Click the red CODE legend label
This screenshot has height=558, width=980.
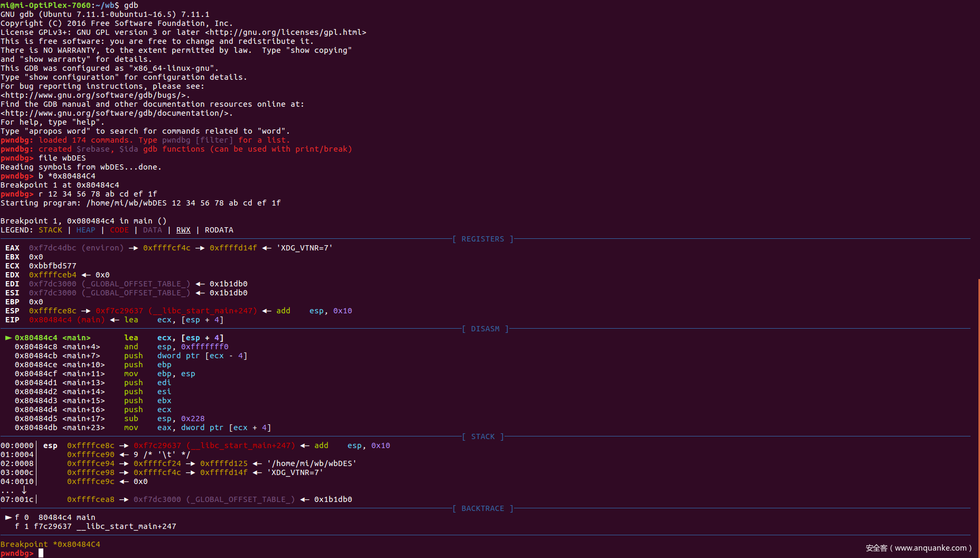(119, 230)
